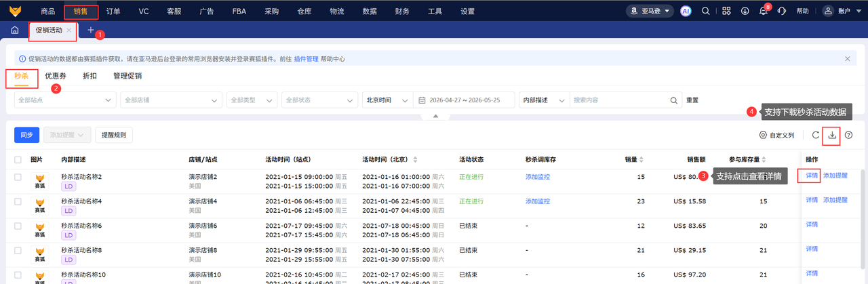Switch to the 优惠券 tab
Screen dimensions: 868x284
coord(56,76)
